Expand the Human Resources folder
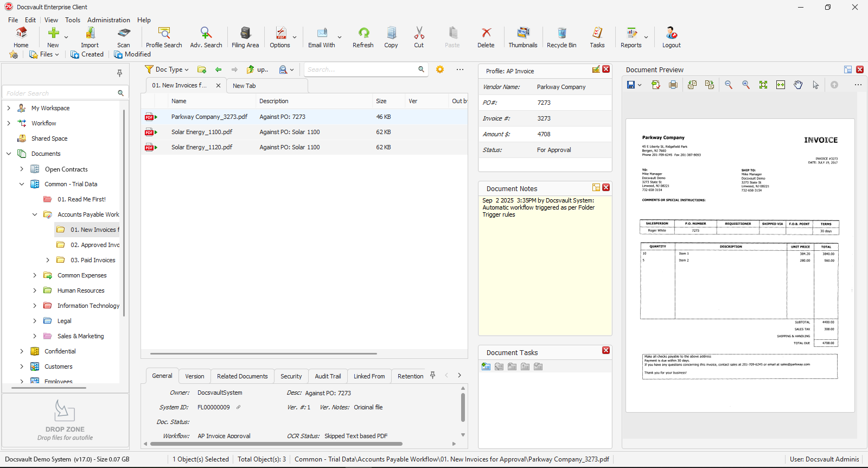 tap(35, 290)
